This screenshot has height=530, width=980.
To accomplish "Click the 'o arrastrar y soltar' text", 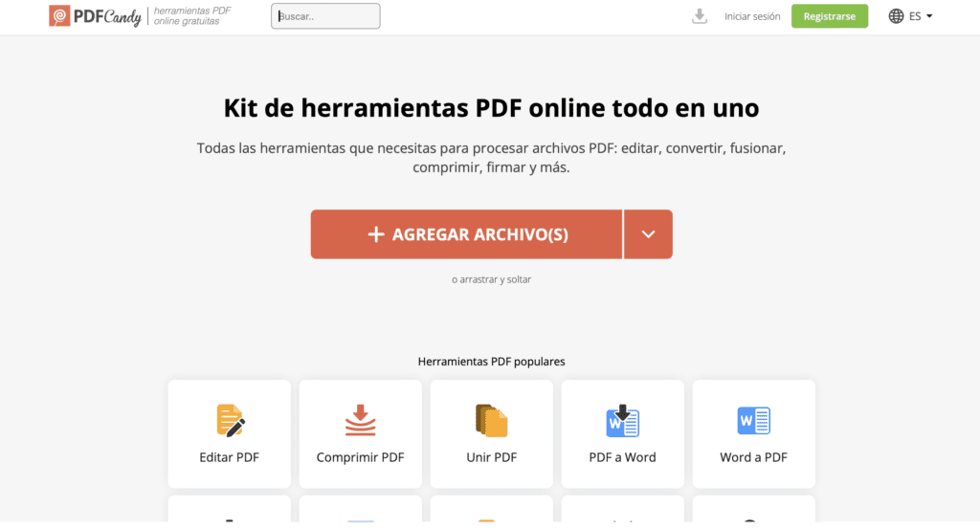I will (x=491, y=279).
